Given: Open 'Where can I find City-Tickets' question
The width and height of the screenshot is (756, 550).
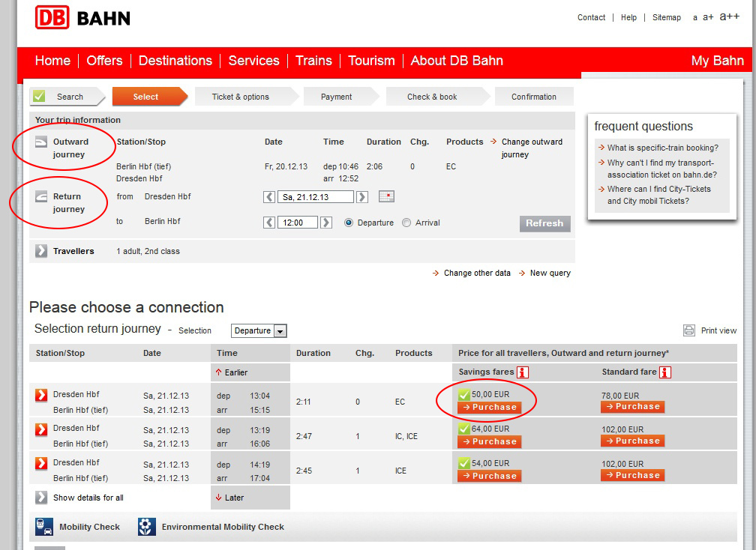Looking at the screenshot, I should pos(658,195).
